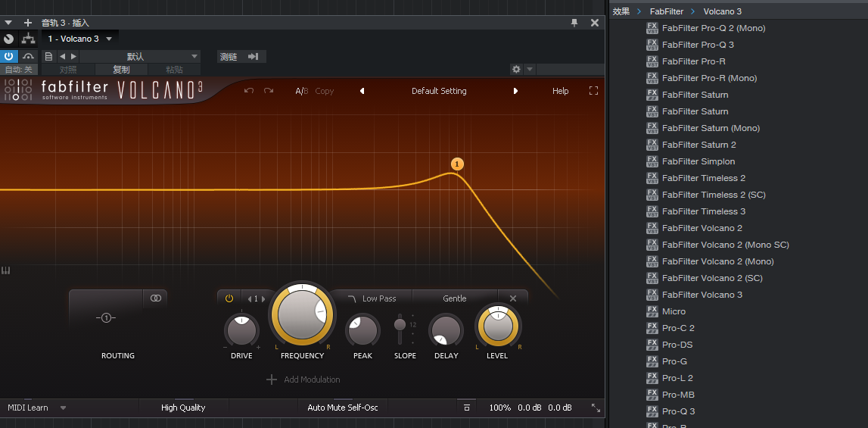Go to next preset in host bar
The width and height of the screenshot is (868, 428).
pos(73,57)
